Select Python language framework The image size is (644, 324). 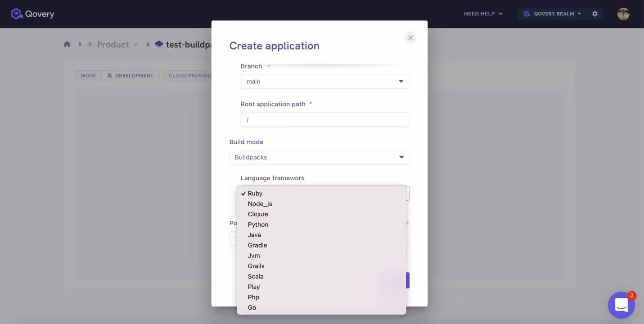[x=321, y=224]
